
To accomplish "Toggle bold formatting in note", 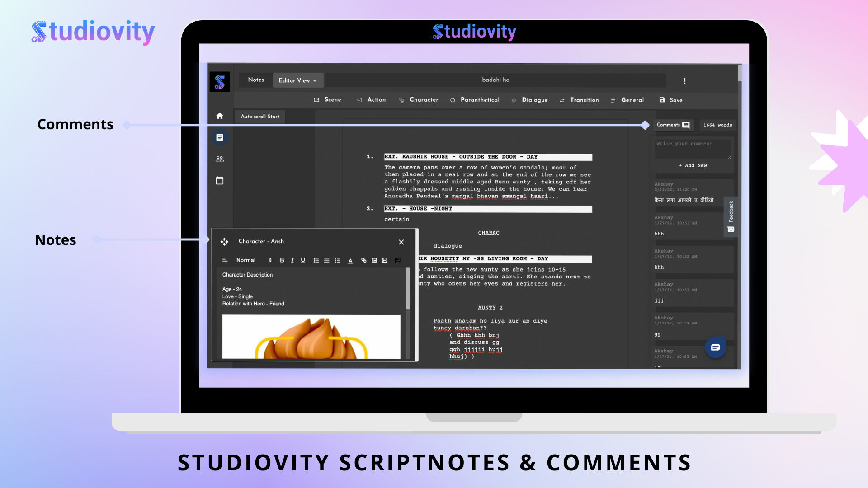I will point(282,260).
